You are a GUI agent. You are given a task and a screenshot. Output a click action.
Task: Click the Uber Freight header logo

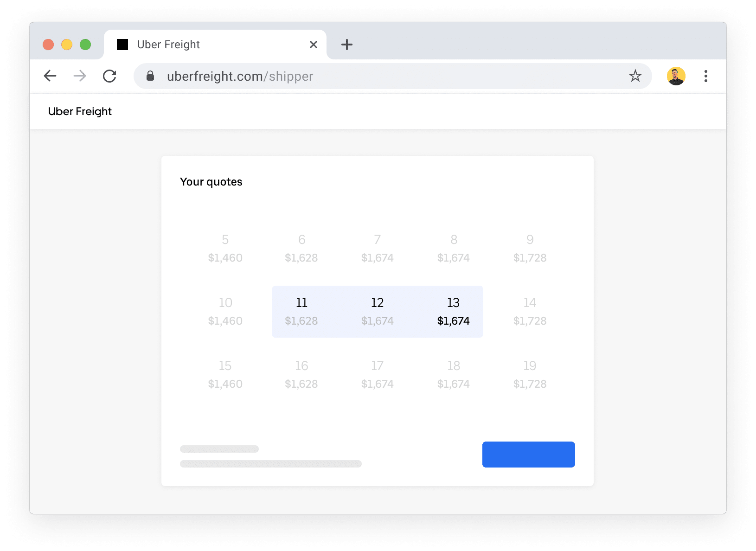coord(80,111)
